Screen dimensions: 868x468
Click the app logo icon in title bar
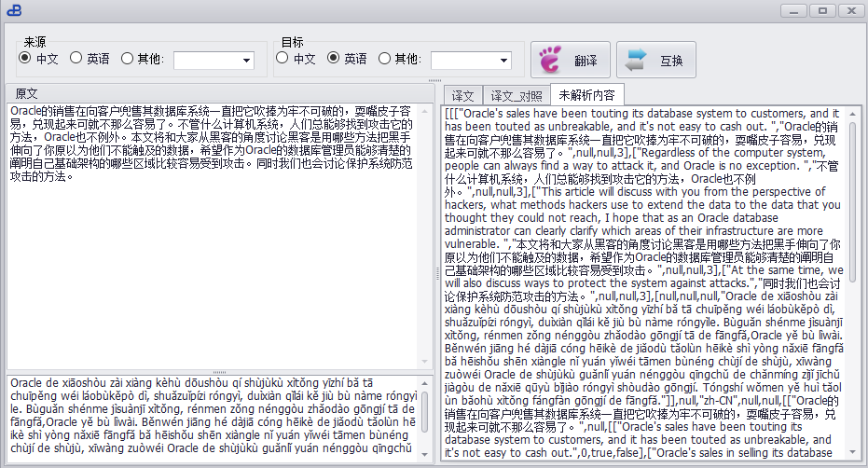[x=14, y=10]
